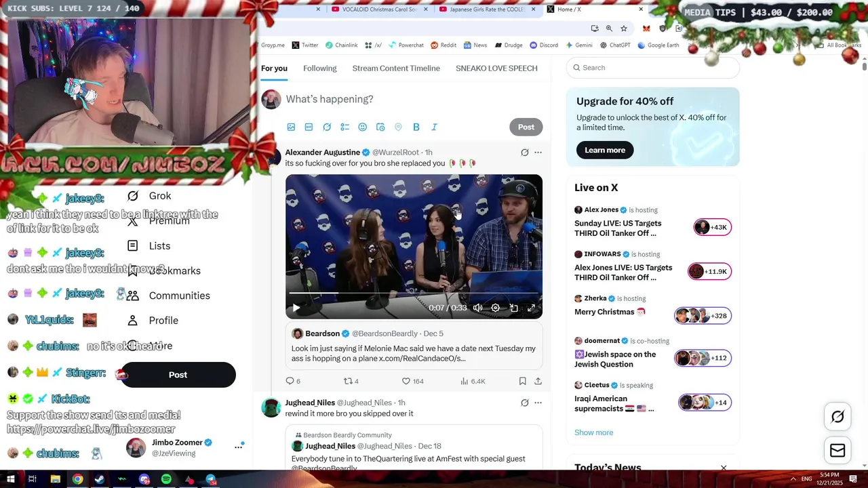Open Steam from the taskbar
Image resolution: width=868 pixels, height=488 pixels.
[100, 479]
